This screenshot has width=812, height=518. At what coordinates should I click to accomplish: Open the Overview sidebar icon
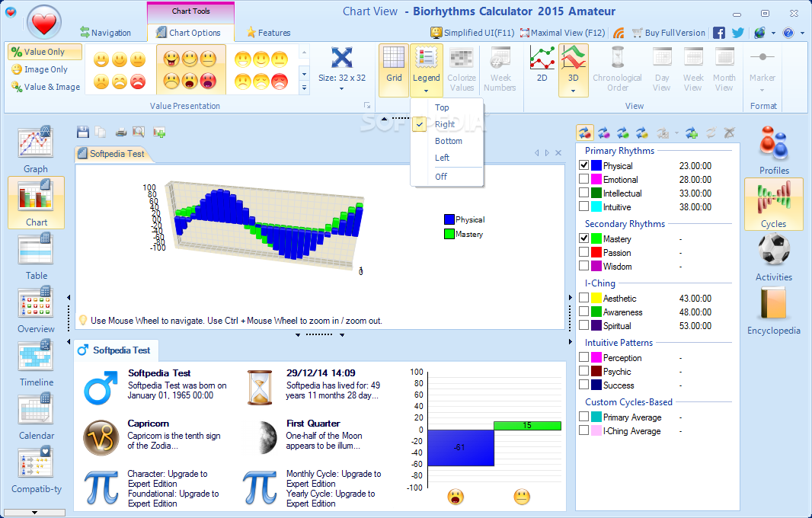(x=36, y=310)
